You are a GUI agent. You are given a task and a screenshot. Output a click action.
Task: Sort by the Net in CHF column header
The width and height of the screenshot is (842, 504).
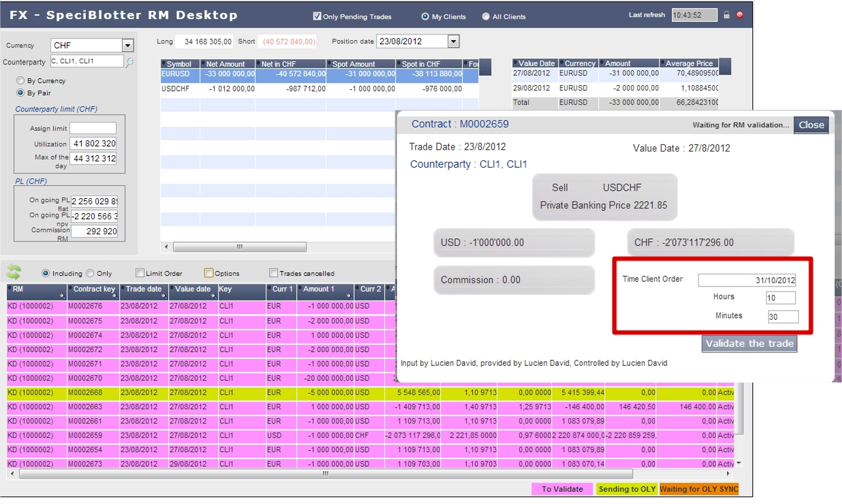pos(291,64)
